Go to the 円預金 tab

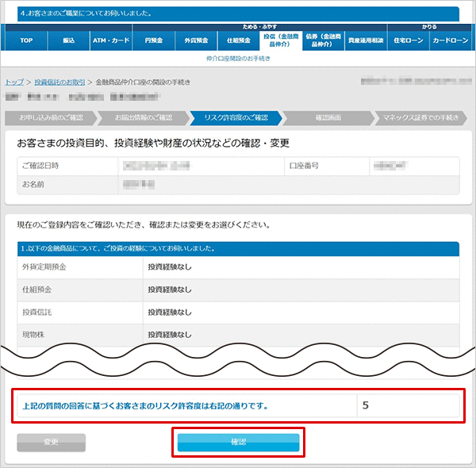(153, 40)
